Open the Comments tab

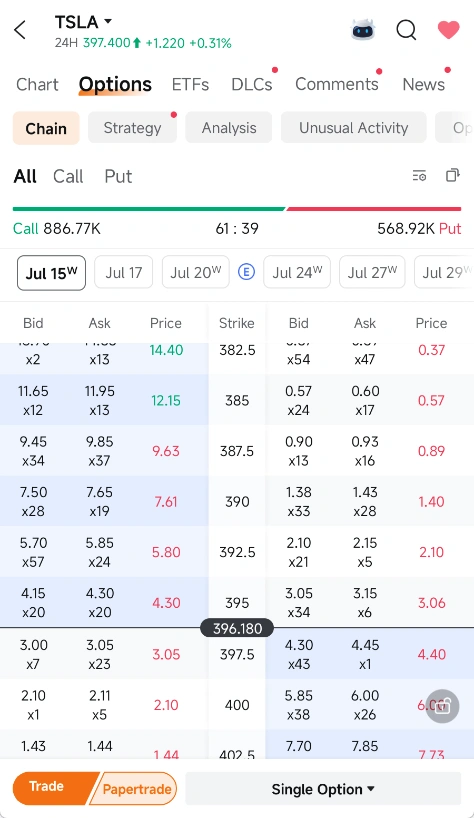pyautogui.click(x=337, y=84)
